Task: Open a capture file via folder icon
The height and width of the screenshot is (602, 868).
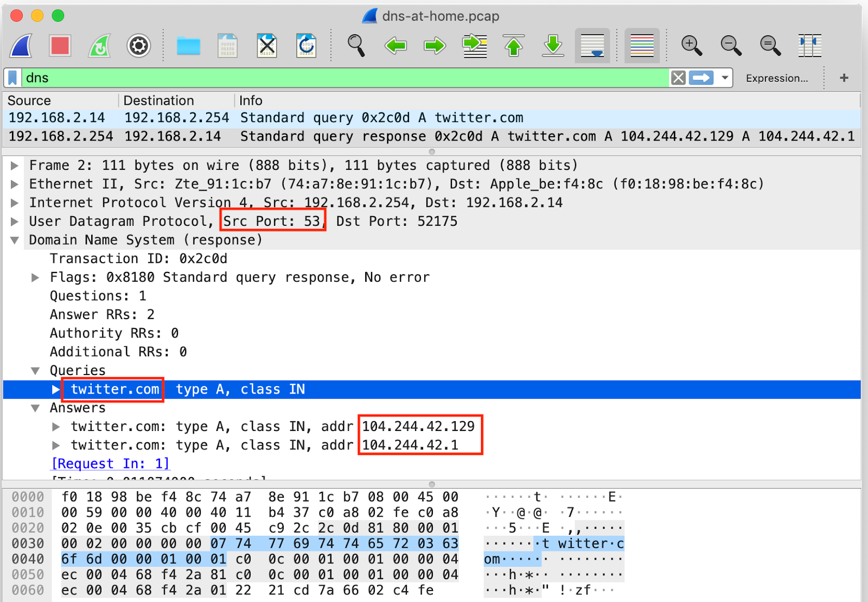Action: pyautogui.click(x=188, y=46)
